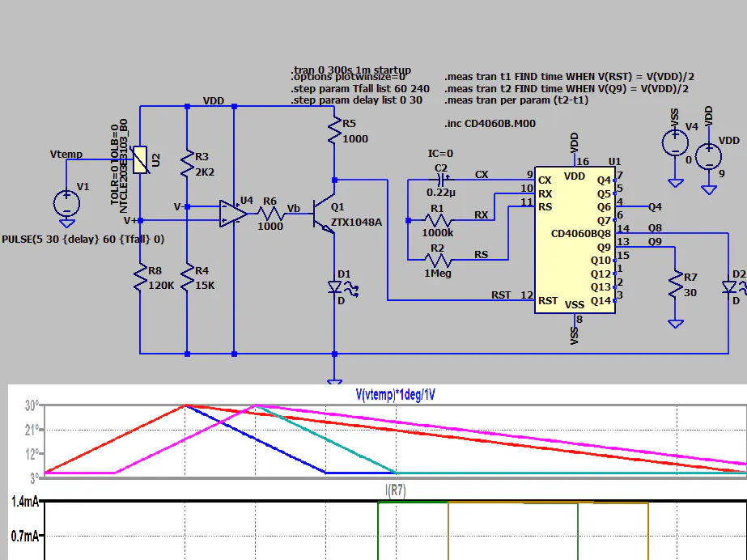Click the ground symbol under V4
Image resolution: width=747 pixels, height=560 pixels.
[x=676, y=183]
